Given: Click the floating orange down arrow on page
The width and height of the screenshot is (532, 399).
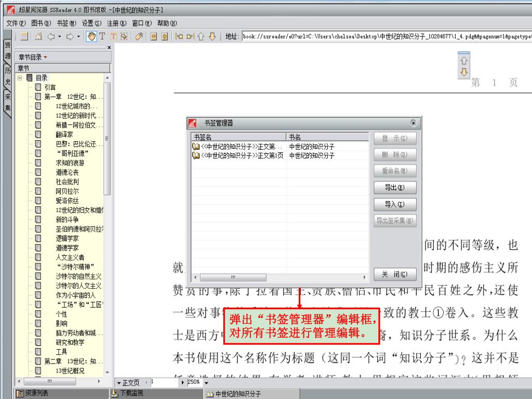Looking at the screenshot, I should click(464, 72).
